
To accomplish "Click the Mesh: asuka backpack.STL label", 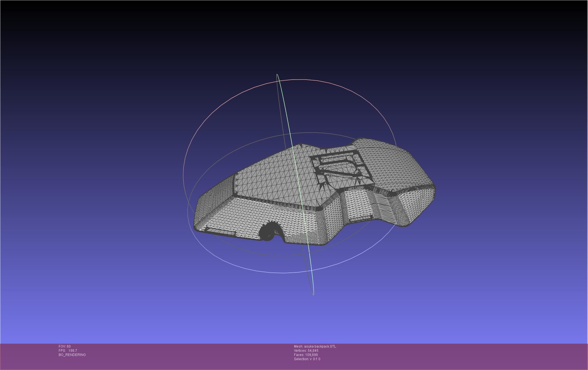I will point(315,346).
